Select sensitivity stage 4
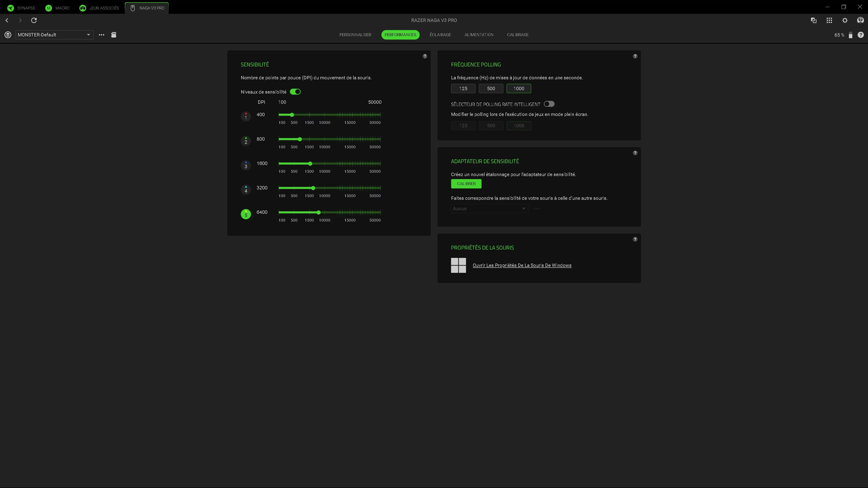 click(246, 190)
